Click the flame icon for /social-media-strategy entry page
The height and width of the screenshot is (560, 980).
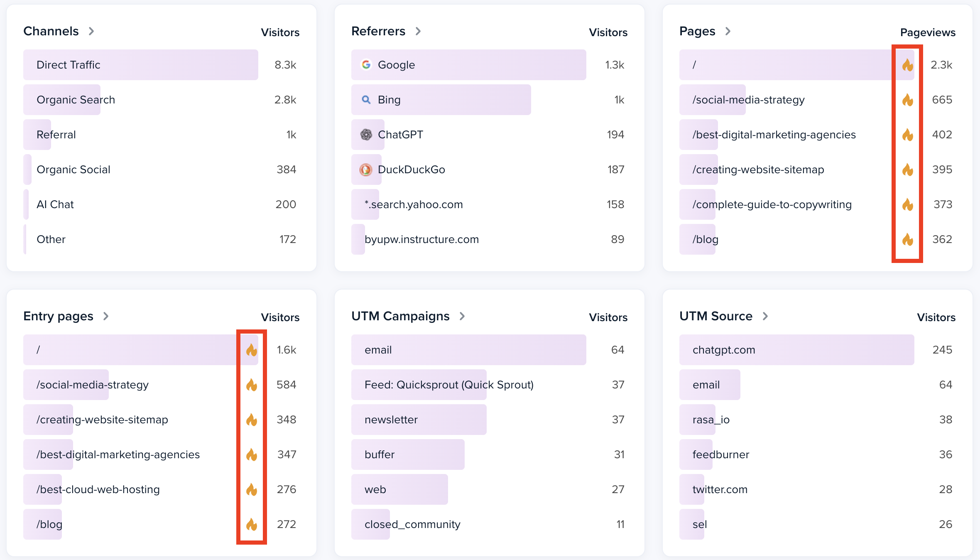point(252,385)
